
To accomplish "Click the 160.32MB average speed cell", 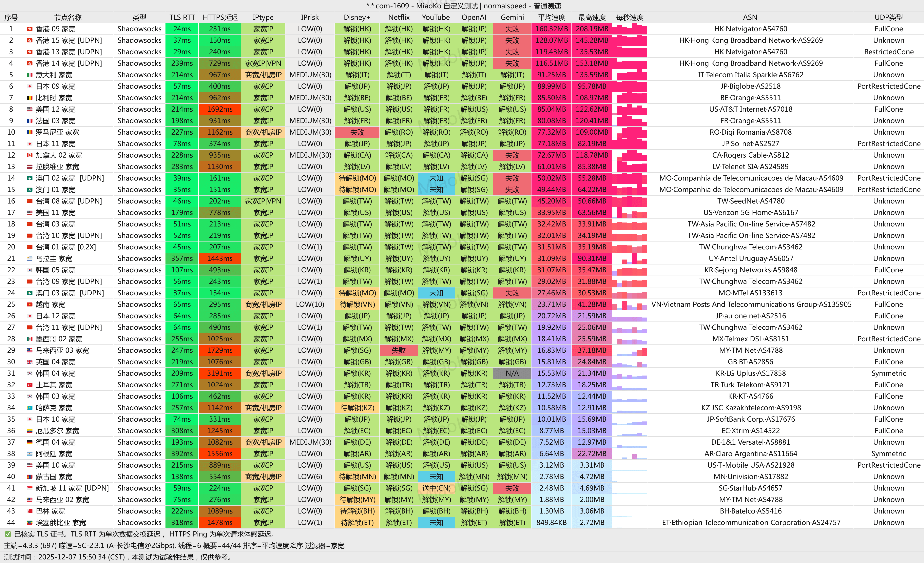I will point(551,29).
